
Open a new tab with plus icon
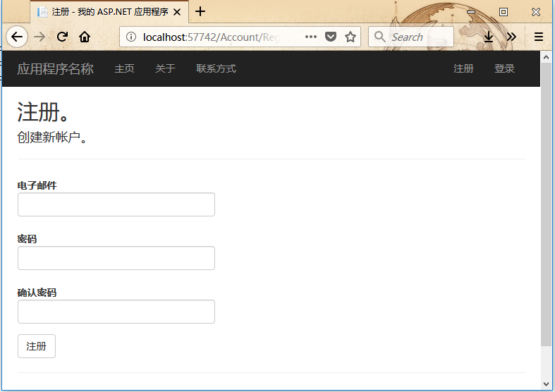point(201,11)
